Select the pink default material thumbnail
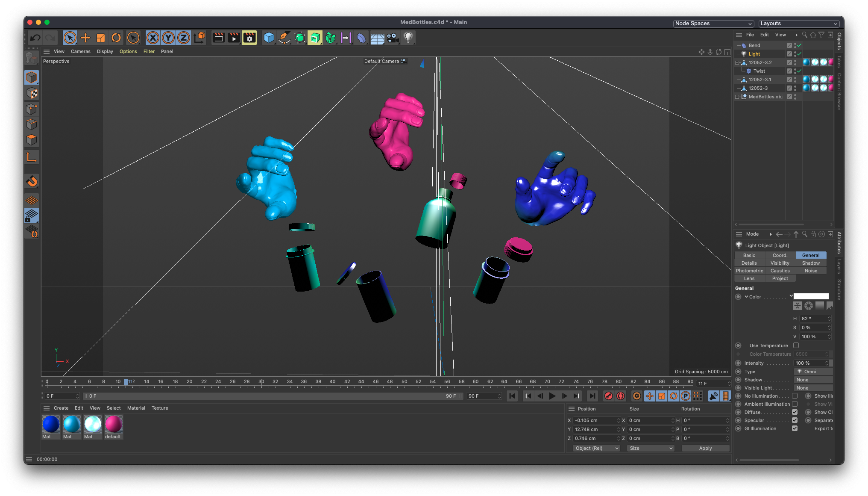 click(114, 424)
